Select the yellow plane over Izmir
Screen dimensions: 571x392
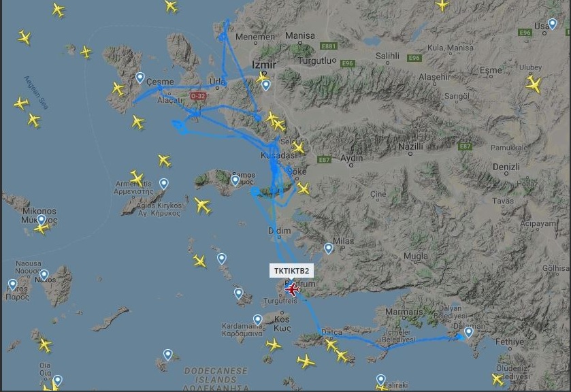pyautogui.click(x=262, y=77)
